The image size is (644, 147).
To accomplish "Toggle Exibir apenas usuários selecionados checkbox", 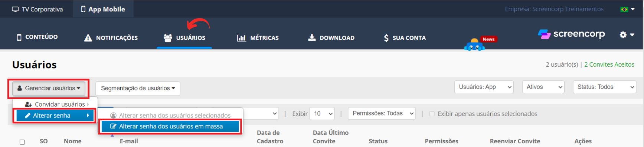I will [432, 114].
